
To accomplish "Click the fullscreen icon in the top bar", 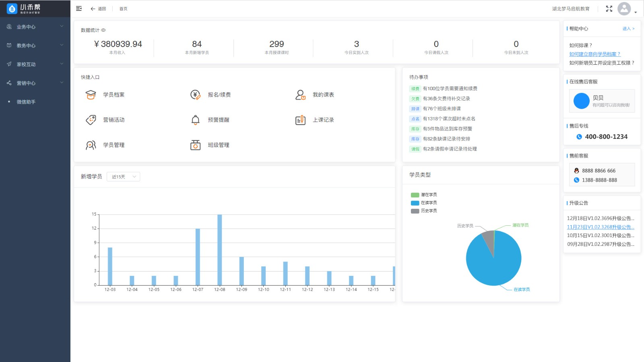I will tap(609, 8).
